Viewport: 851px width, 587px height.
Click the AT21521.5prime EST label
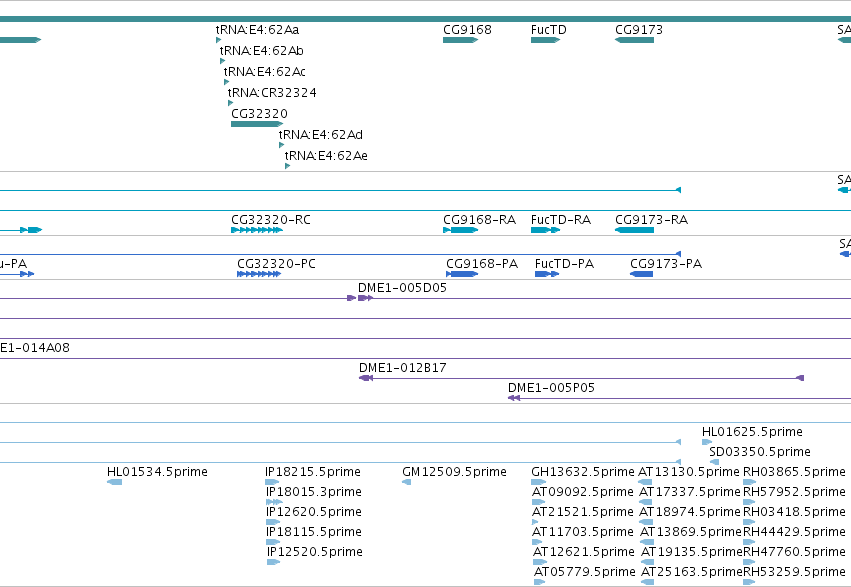point(583,512)
